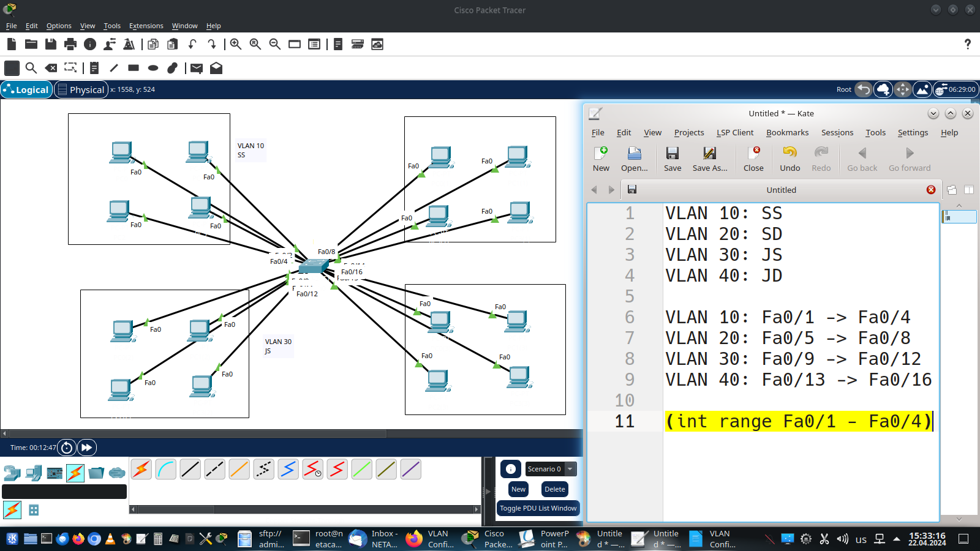Viewport: 980px width, 551px height.
Task: Save the network with the floppy disk icon
Action: click(x=51, y=44)
